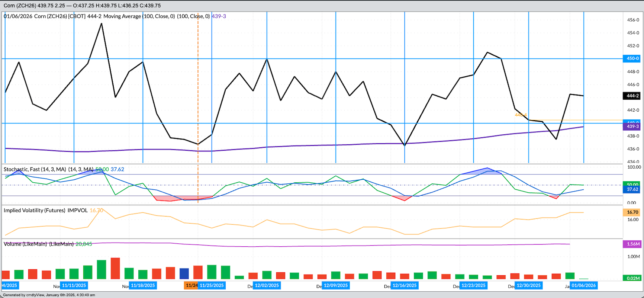Image resolution: width=644 pixels, height=298 pixels.
Task: Click the 450-0 blue price level tag
Action: click(632, 58)
